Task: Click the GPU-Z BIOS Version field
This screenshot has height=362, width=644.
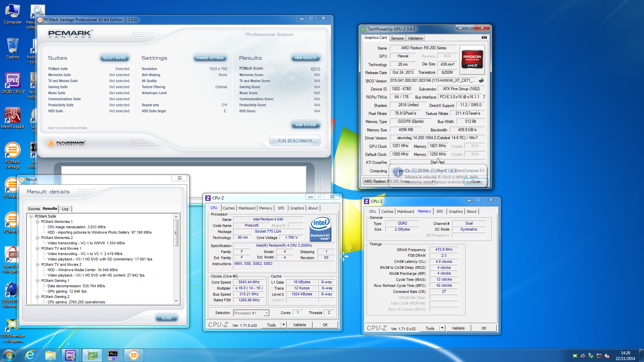Action: [433, 80]
